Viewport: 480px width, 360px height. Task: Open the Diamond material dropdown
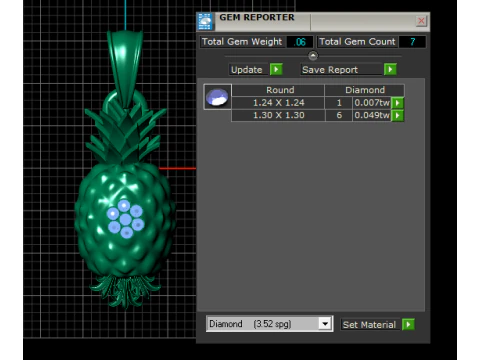[325, 323]
